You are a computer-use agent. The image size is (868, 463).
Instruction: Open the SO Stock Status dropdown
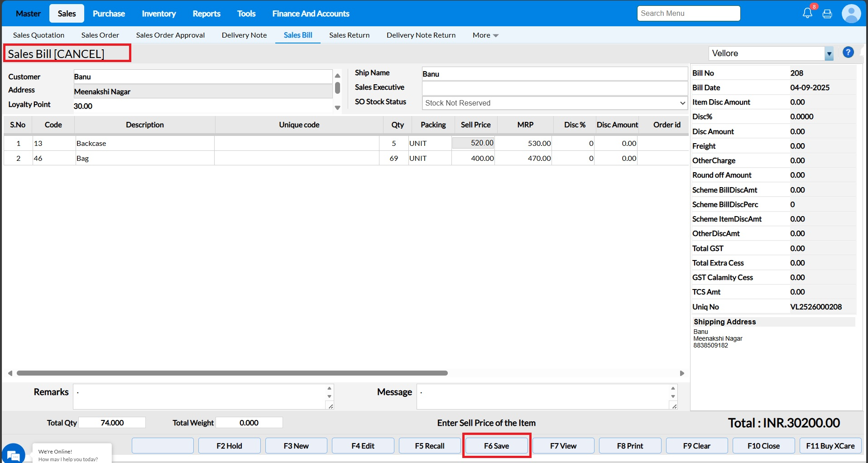[x=555, y=103]
